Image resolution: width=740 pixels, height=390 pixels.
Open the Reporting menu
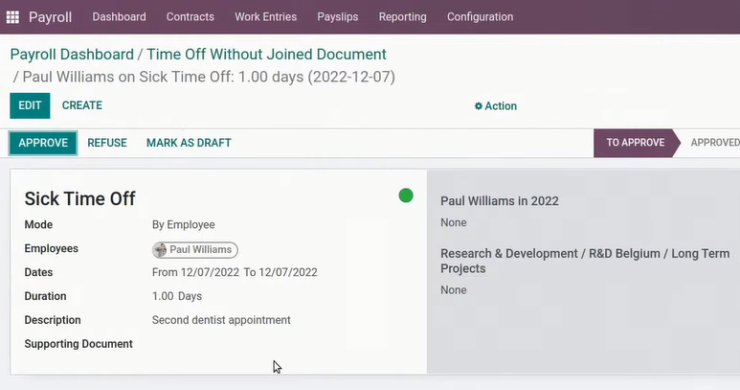click(403, 17)
